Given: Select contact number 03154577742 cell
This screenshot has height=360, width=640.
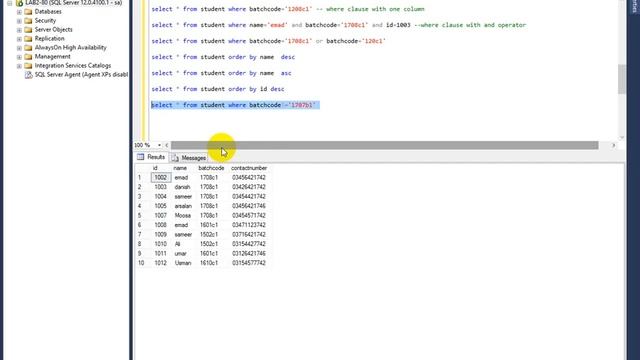Looking at the screenshot, I should click(249, 263).
